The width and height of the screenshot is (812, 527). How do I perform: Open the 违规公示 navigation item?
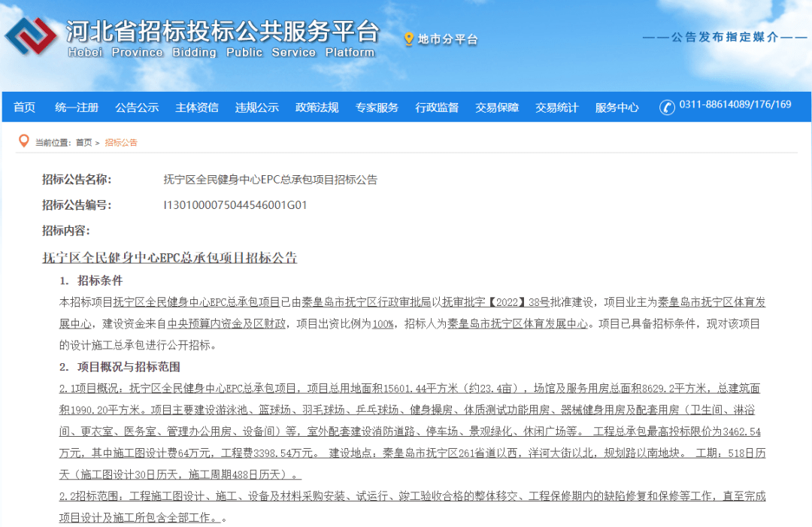pyautogui.click(x=257, y=108)
